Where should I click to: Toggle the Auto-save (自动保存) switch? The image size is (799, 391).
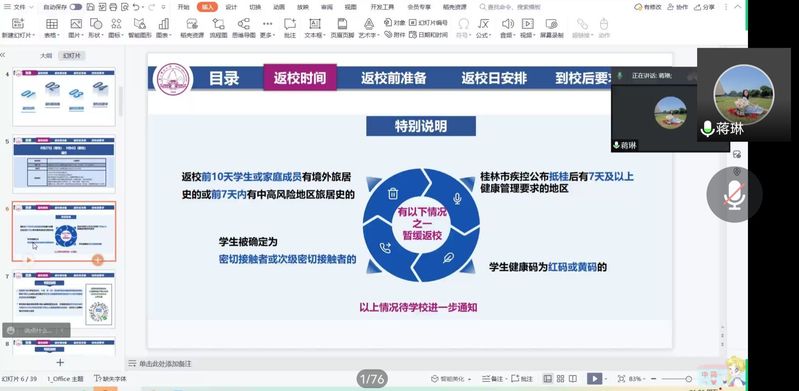(x=76, y=7)
